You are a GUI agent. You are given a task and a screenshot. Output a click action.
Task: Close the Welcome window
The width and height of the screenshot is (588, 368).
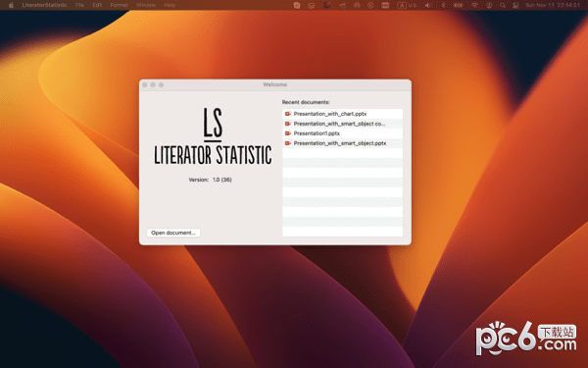(x=145, y=84)
